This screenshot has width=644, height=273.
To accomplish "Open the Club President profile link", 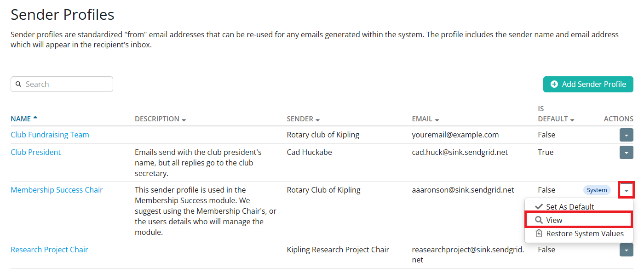I will coord(35,152).
